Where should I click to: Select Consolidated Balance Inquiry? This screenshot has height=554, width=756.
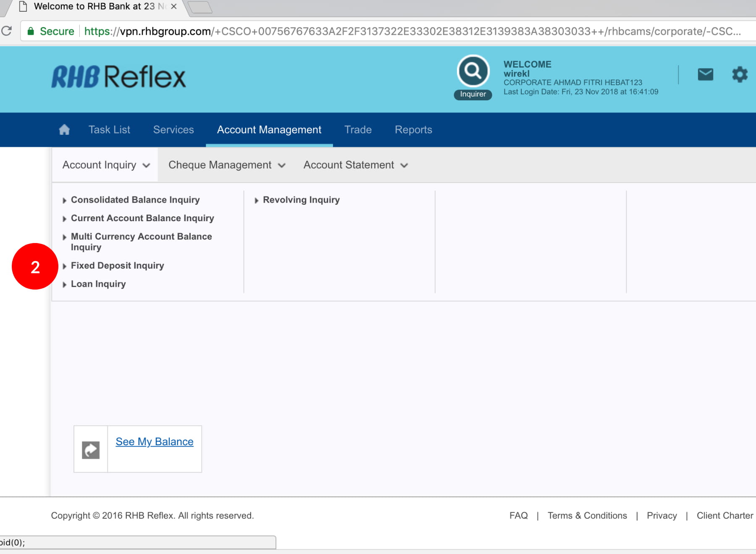click(x=135, y=200)
